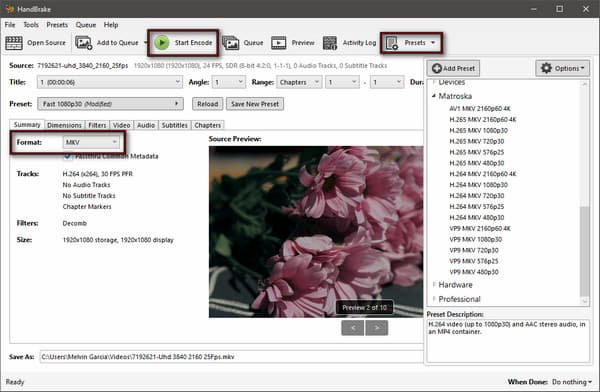Open the Title dropdown
Viewport: 600px width, 392px height.
click(109, 82)
